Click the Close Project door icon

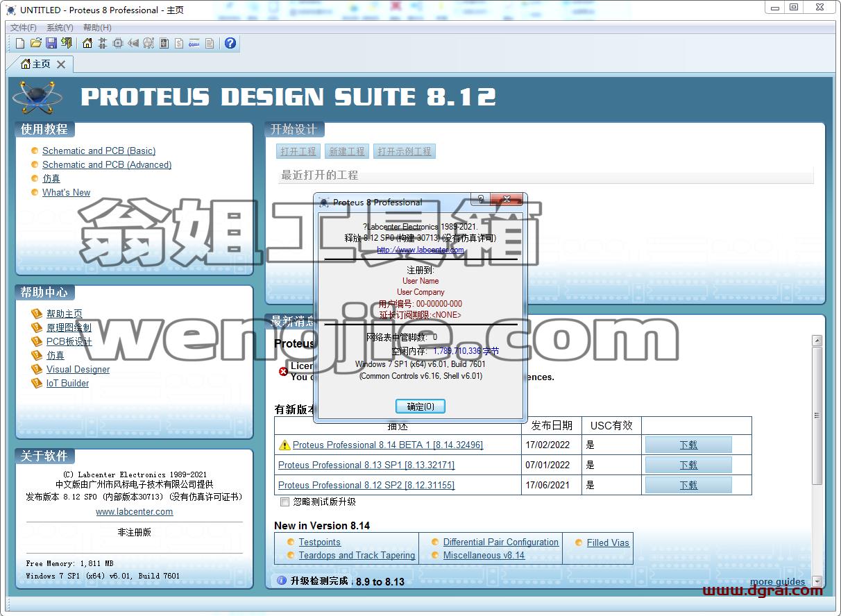(x=67, y=43)
